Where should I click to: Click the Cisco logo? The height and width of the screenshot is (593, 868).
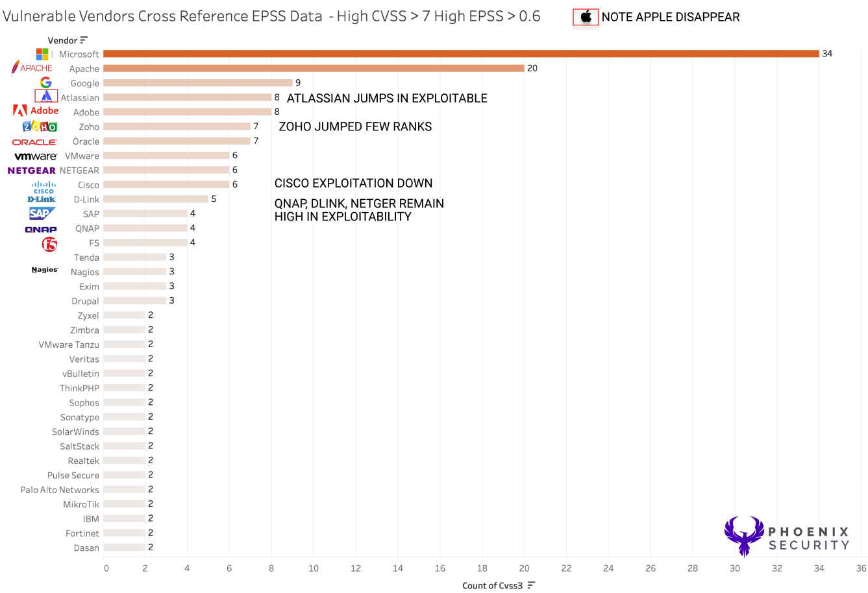[43, 187]
